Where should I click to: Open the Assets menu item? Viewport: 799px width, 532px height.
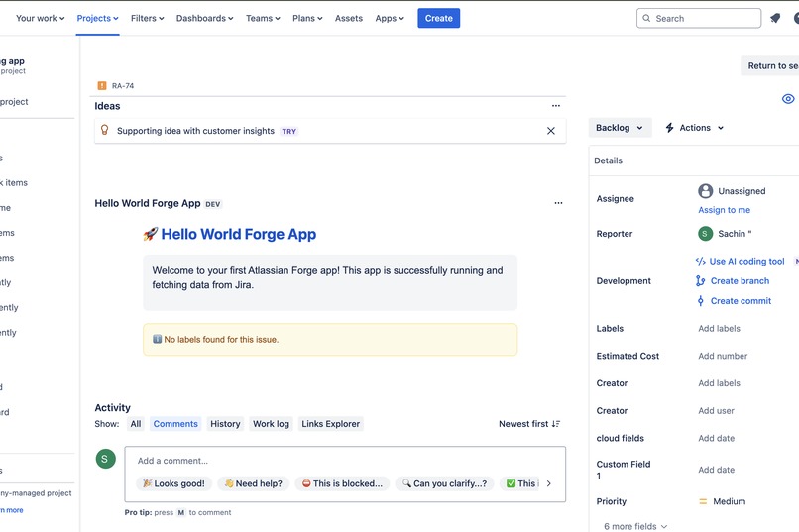tap(349, 18)
